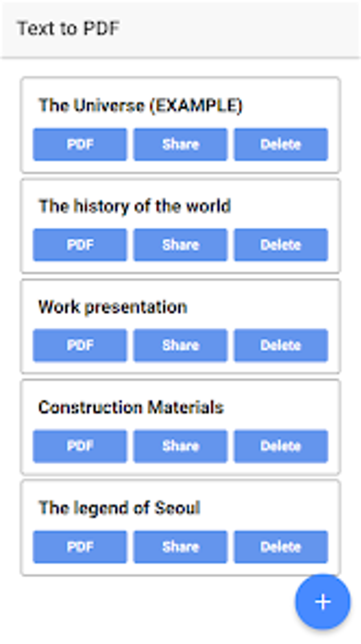This screenshot has height=644, width=361.
Task: Open "The legend of Seoul" card
Action: (x=119, y=507)
